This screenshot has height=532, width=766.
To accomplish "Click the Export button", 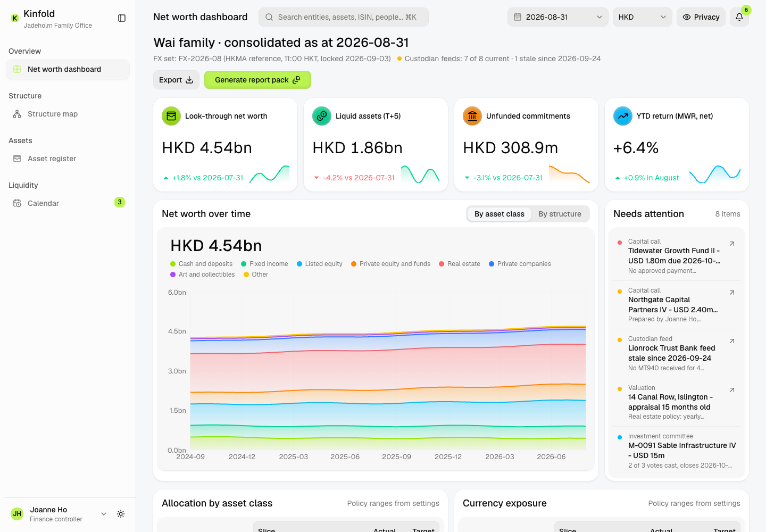I will [x=176, y=80].
